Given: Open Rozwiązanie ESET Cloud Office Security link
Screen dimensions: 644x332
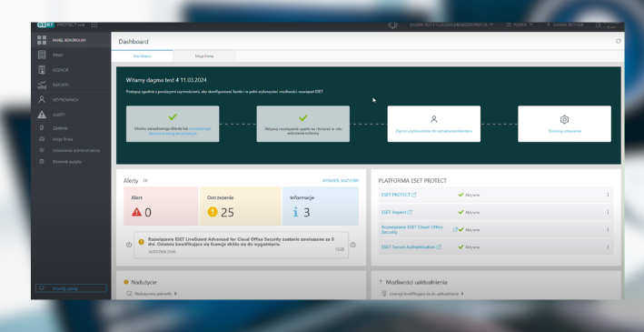Looking at the screenshot, I should pyautogui.click(x=412, y=229).
